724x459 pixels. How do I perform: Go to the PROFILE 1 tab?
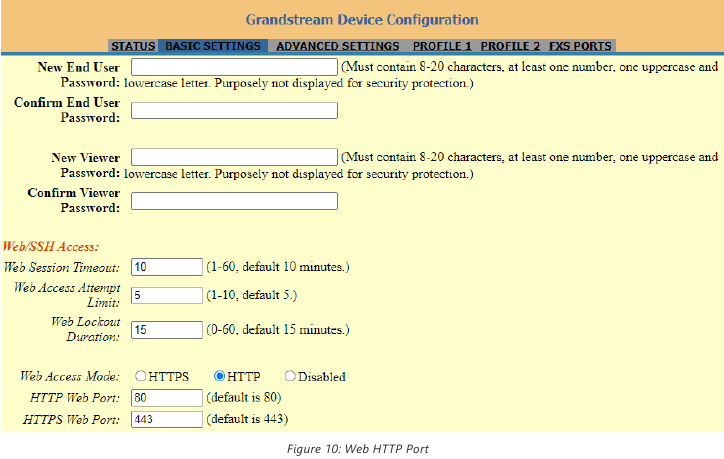point(442,46)
